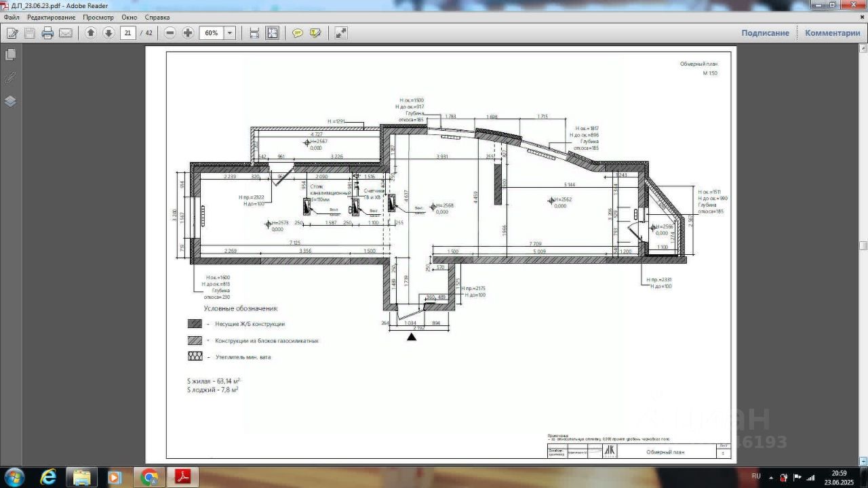Zoom in with the plus button
This screenshot has height=488, width=868.
188,33
